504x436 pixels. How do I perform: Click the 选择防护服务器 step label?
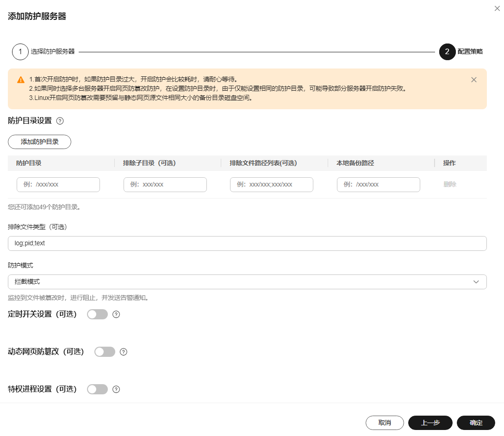tap(53, 52)
